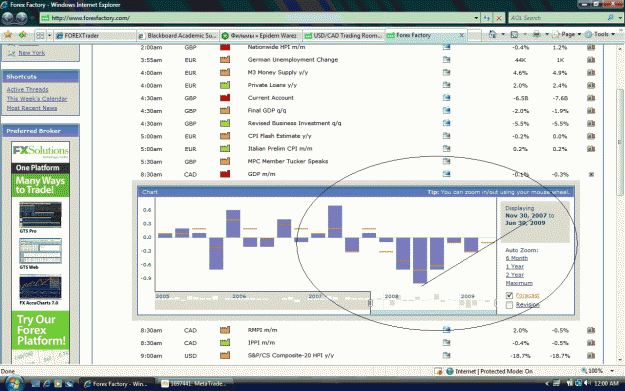Click the Add to Favorites icon
625x391 pixels.
[x=22, y=35]
